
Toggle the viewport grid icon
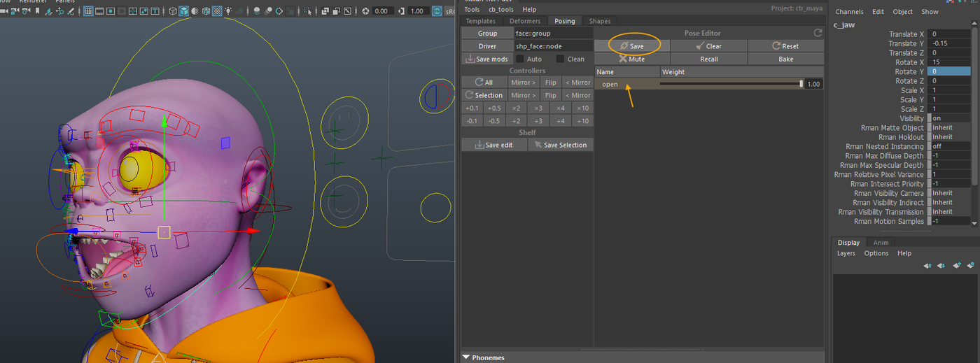click(x=88, y=11)
